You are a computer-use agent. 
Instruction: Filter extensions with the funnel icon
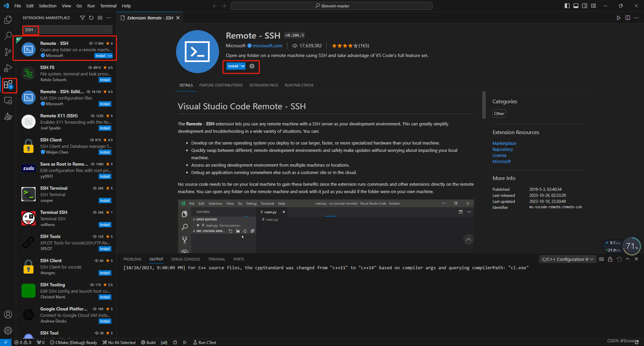[83, 18]
